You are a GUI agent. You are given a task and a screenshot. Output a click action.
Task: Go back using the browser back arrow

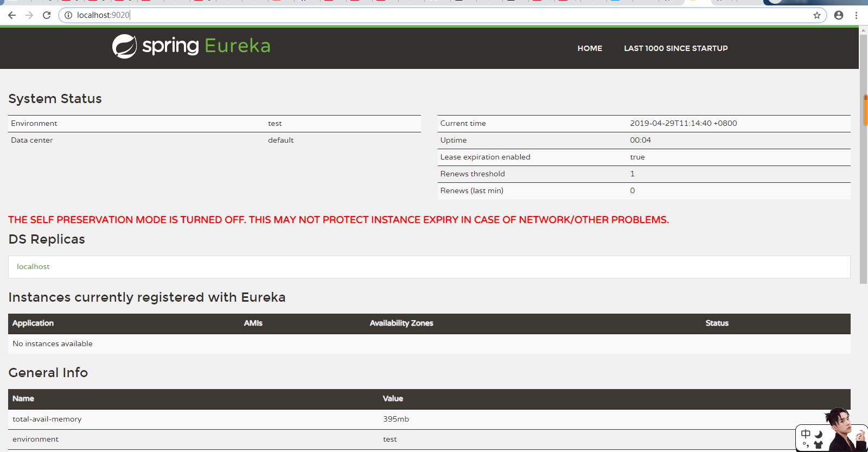point(12,15)
